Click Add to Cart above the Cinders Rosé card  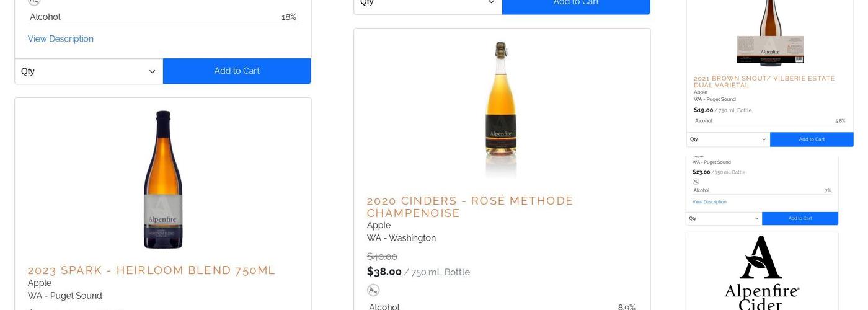coord(576,4)
